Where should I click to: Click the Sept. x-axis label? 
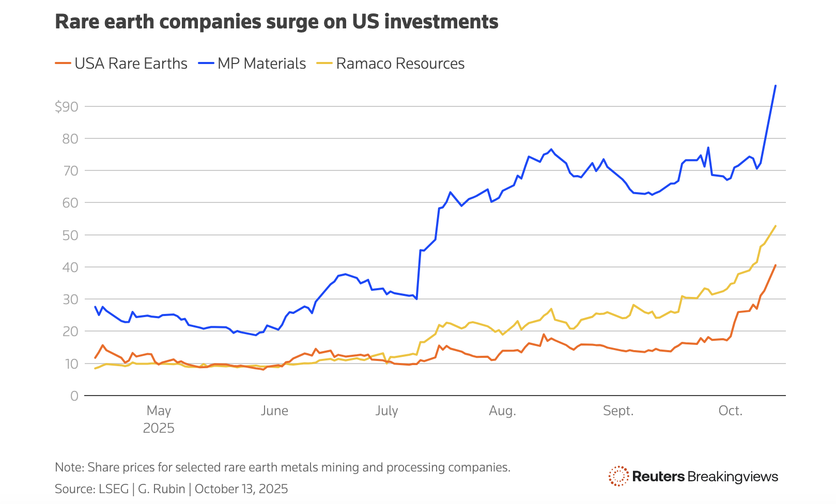click(618, 411)
